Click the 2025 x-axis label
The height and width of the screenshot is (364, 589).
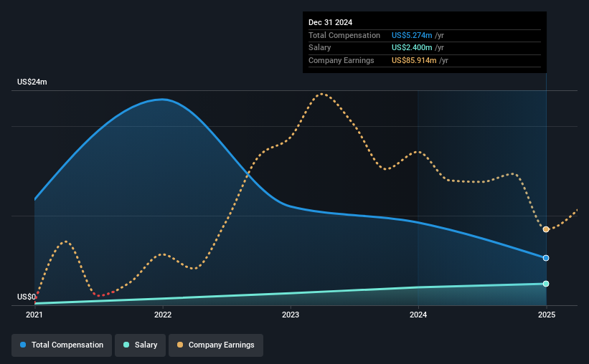point(547,315)
